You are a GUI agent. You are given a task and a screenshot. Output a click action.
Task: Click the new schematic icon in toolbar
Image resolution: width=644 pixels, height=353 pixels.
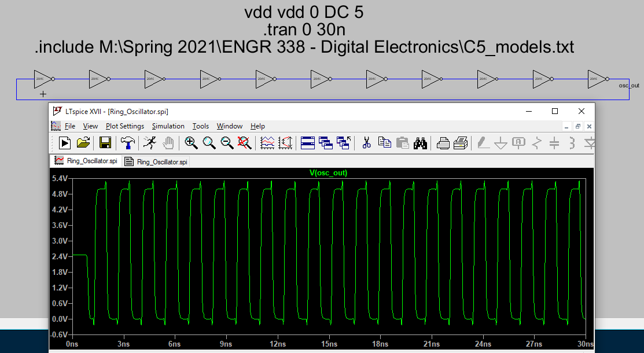click(65, 142)
